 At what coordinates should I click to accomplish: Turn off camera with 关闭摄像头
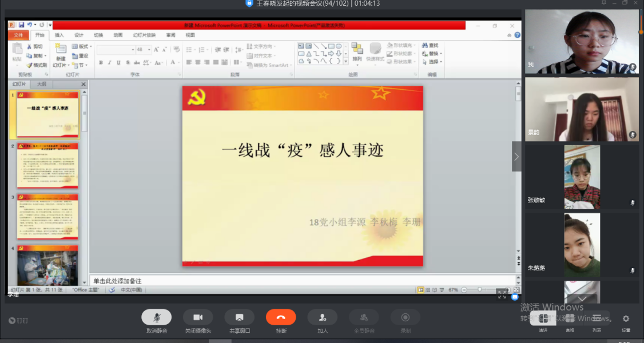198,317
